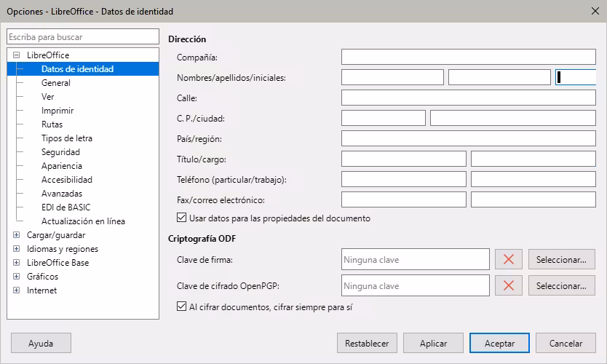The width and height of the screenshot is (607, 364).
Task: Select the Cargar/guardar category label
Action: (x=56, y=235)
